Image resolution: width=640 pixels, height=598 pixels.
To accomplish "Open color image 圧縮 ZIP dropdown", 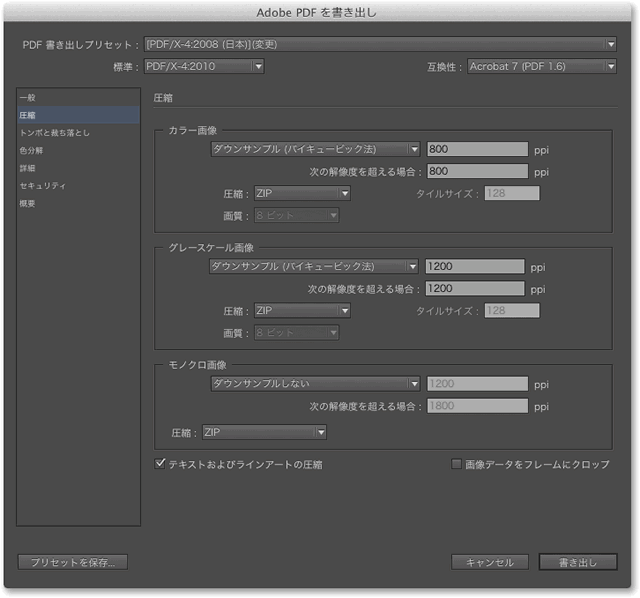I will 301,193.
